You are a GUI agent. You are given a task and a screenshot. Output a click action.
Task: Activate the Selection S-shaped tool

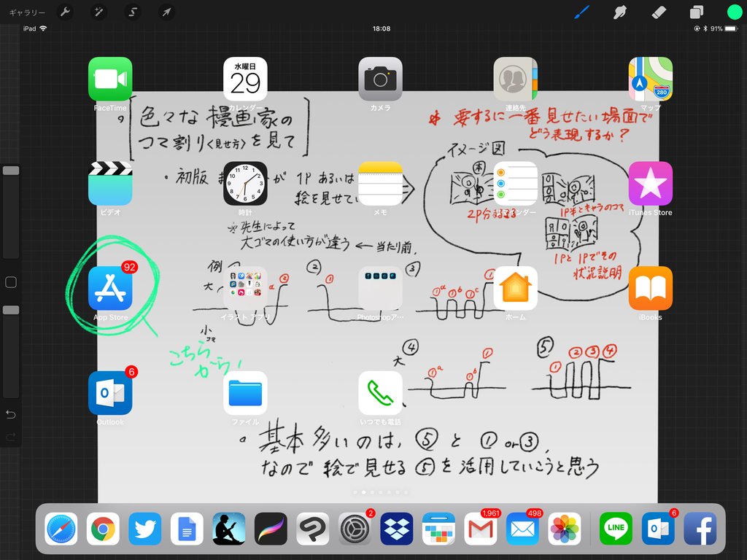[x=133, y=12]
